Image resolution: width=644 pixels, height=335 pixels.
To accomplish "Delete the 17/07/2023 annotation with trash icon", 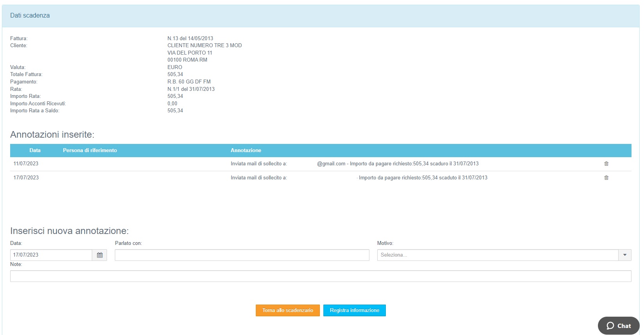I will pyautogui.click(x=606, y=178).
